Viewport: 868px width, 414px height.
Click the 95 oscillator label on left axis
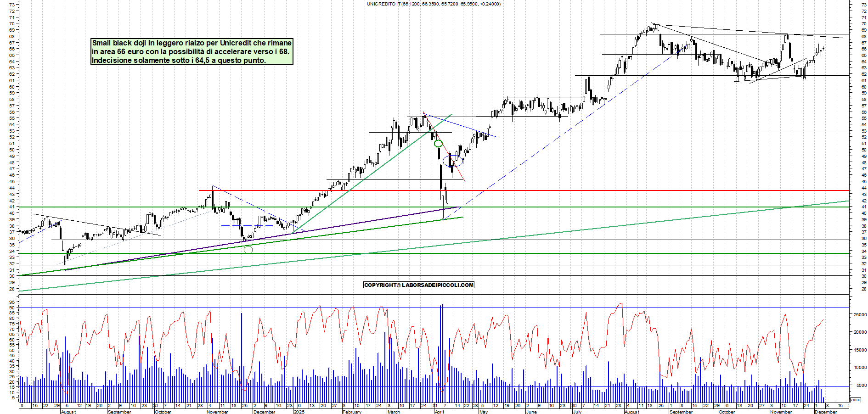[11, 302]
